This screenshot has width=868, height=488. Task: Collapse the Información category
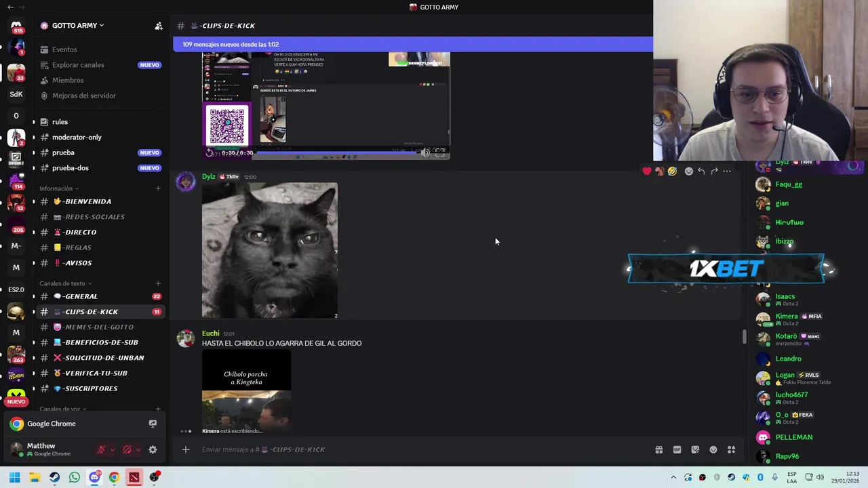(x=59, y=188)
